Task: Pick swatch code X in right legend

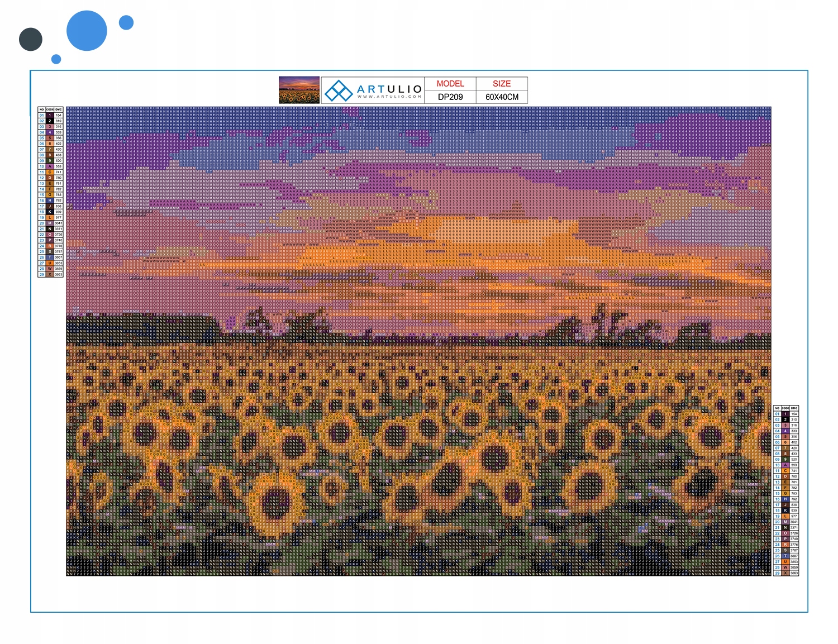Action: pyautogui.click(x=785, y=573)
